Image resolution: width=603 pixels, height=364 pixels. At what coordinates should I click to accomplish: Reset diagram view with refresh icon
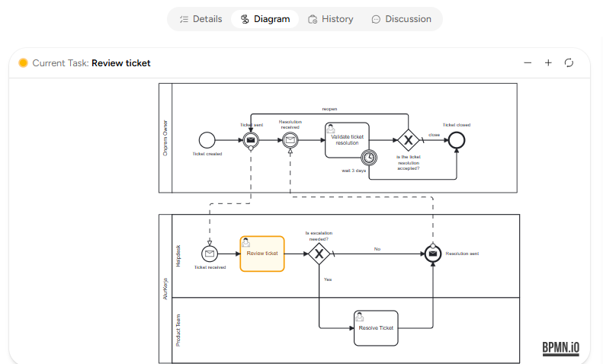(x=569, y=63)
